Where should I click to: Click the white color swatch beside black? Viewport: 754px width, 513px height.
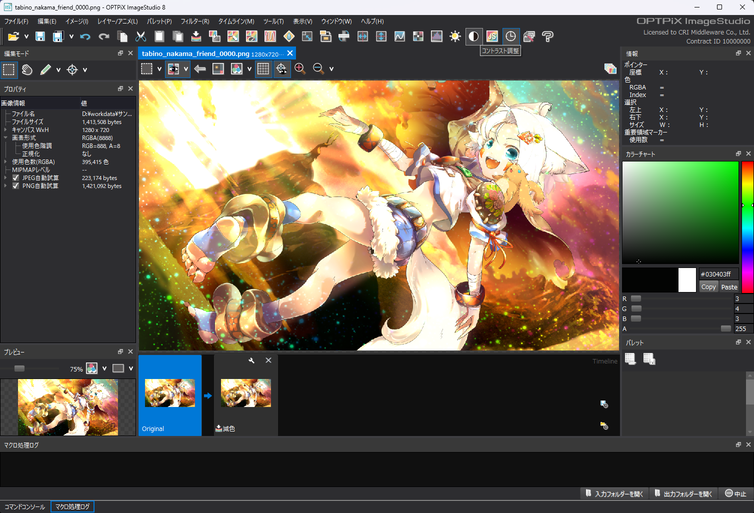[687, 280]
